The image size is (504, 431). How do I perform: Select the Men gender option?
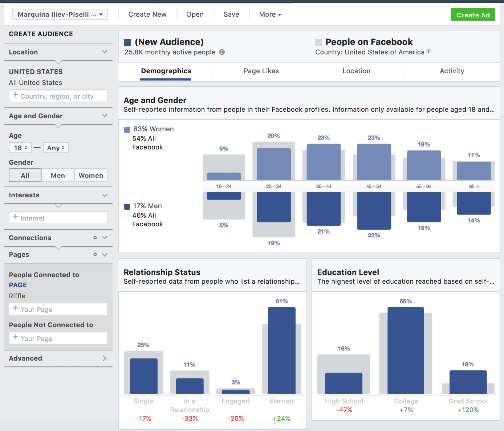click(58, 176)
